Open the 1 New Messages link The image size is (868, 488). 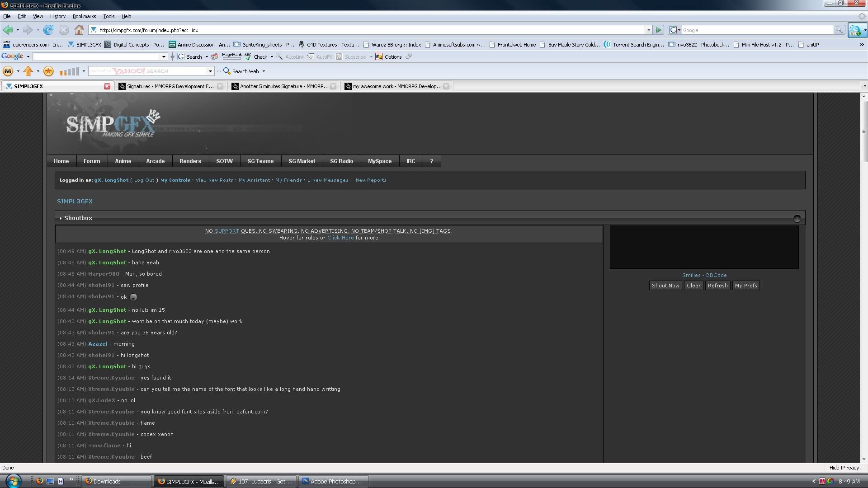click(x=328, y=180)
